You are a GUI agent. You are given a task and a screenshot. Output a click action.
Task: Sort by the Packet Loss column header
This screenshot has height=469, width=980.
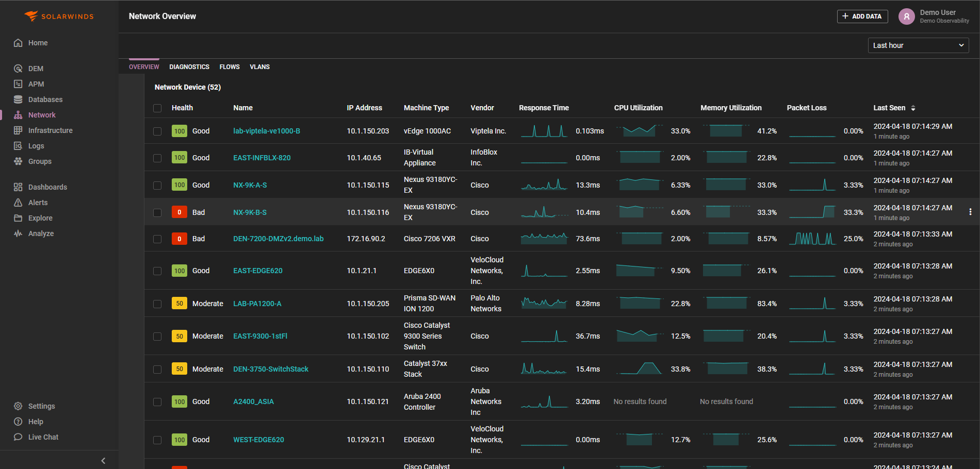807,108
